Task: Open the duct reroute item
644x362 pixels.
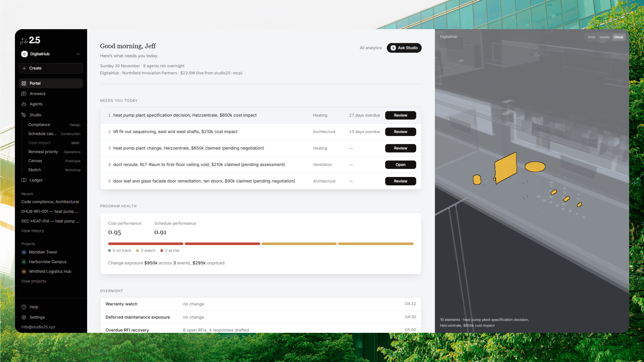Action: click(x=400, y=165)
